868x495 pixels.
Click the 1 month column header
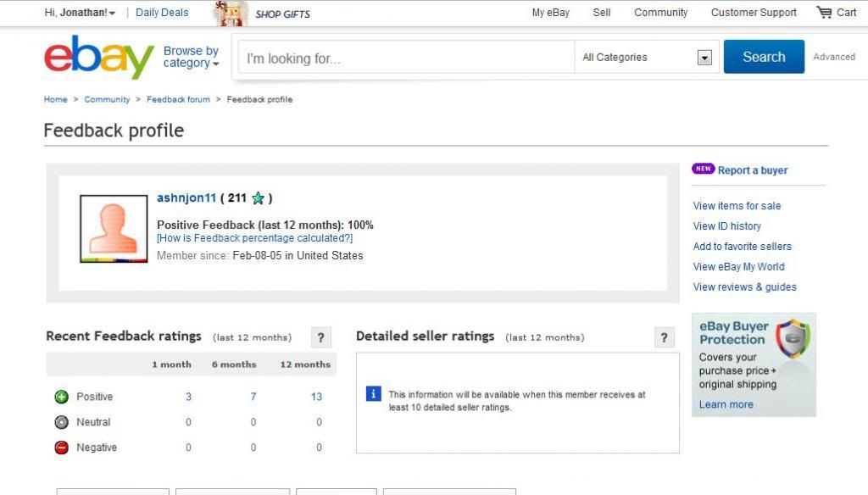(171, 364)
